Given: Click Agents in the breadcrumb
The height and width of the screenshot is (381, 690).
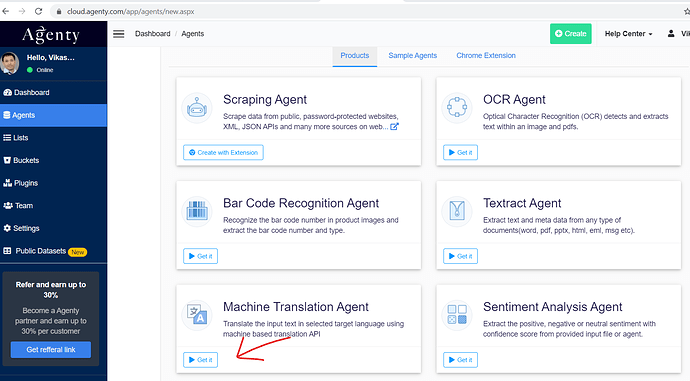Looking at the screenshot, I should click(193, 34).
